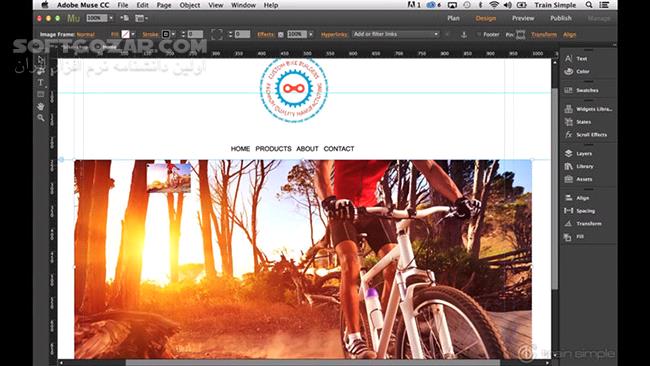This screenshot has height=366, width=650.
Task: Open the Object menu
Action: (x=190, y=5)
